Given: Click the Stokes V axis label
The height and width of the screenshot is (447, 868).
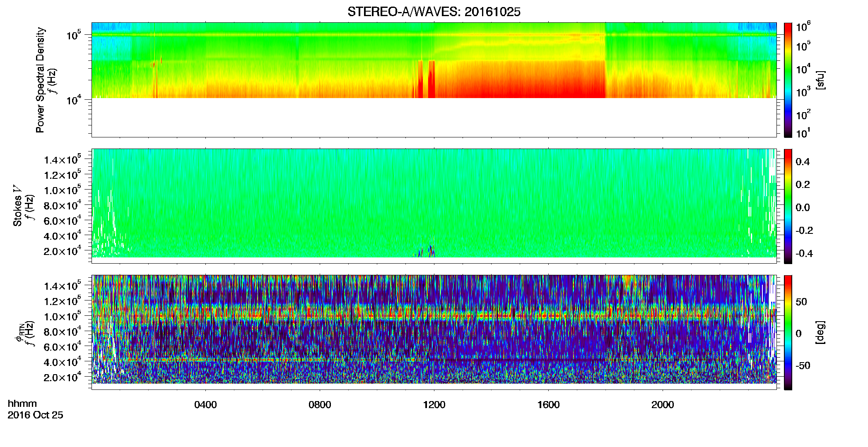Looking at the screenshot, I should click(18, 206).
